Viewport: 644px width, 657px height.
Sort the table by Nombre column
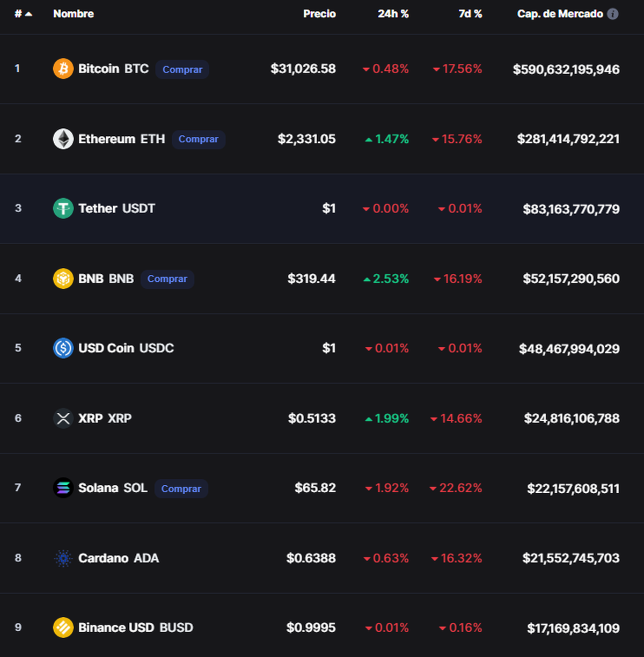[x=74, y=14]
